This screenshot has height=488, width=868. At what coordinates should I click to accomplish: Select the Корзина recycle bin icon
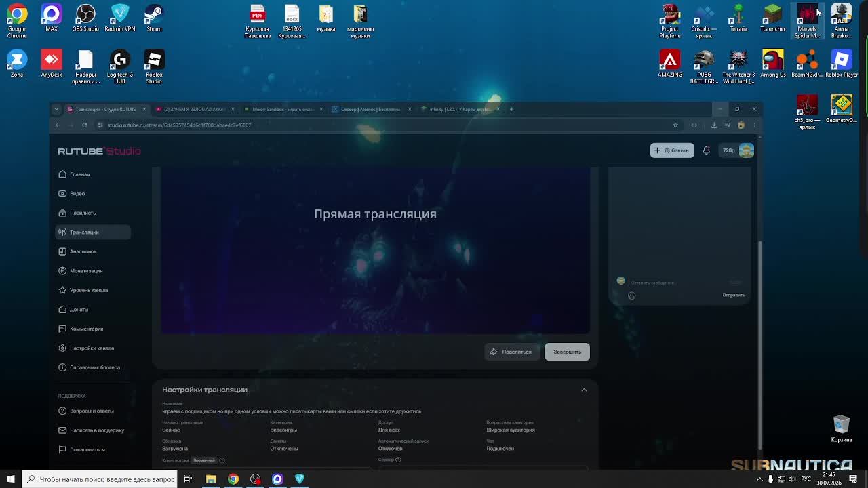842,429
